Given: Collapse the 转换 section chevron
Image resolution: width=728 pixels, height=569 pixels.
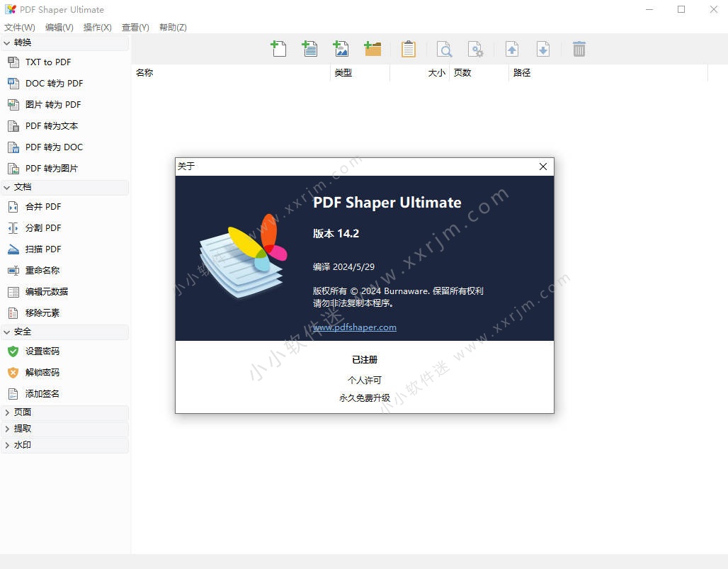Looking at the screenshot, I should 7,43.
